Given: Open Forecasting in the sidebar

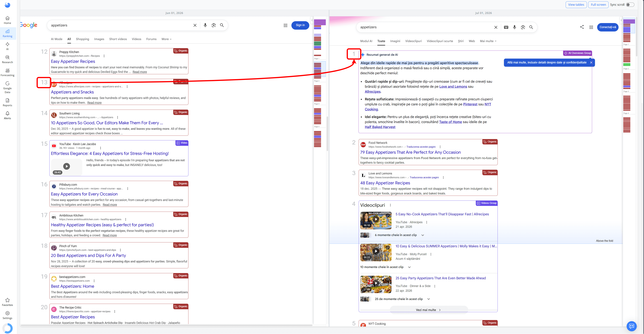Looking at the screenshot, I should tap(7, 72).
